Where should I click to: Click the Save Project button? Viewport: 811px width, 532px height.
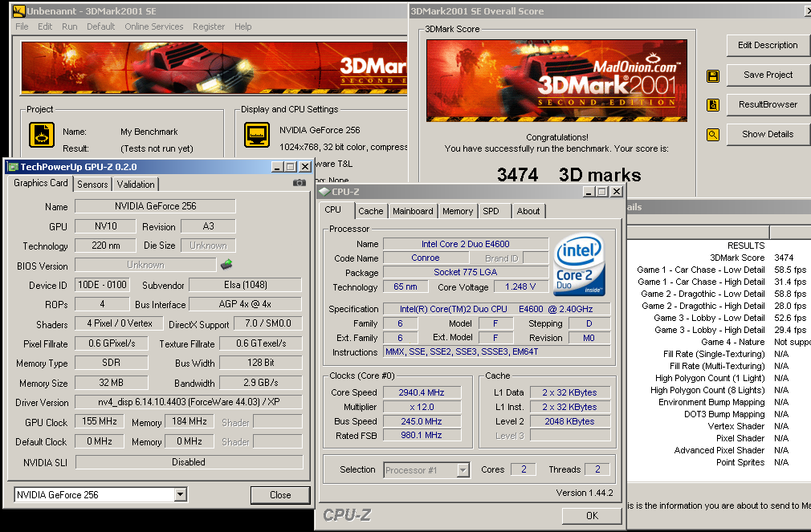(768, 75)
